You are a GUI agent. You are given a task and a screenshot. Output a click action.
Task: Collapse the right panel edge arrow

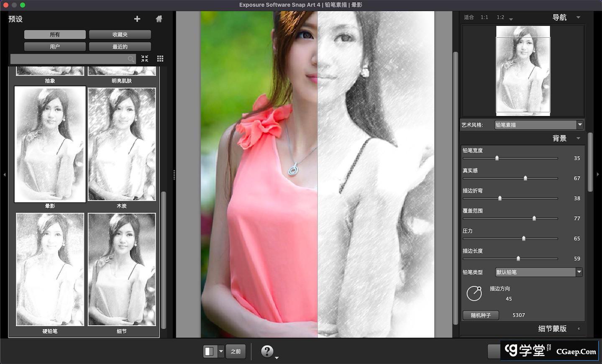click(598, 174)
